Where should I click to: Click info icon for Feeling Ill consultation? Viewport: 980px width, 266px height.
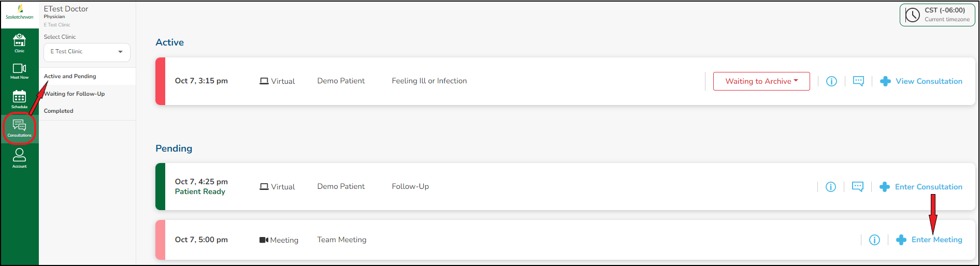(x=831, y=81)
